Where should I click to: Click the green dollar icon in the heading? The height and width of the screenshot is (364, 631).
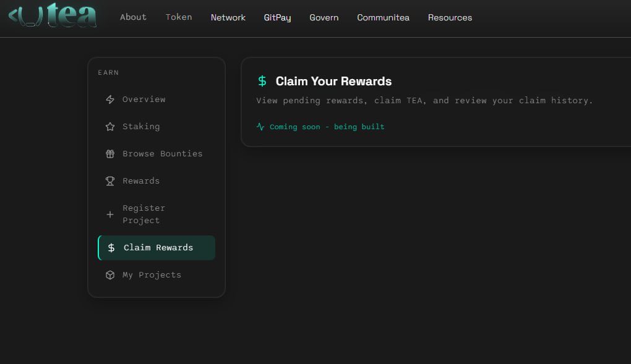click(262, 81)
